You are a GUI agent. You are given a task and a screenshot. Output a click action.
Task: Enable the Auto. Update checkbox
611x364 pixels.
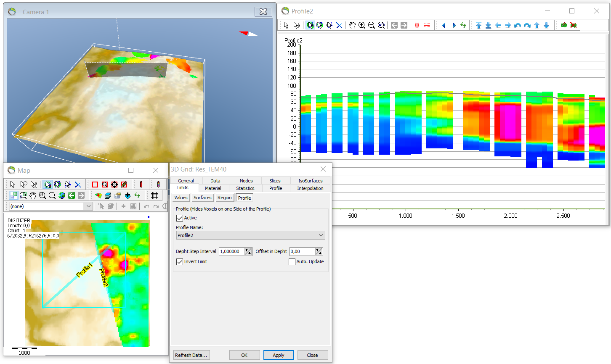[292, 261]
